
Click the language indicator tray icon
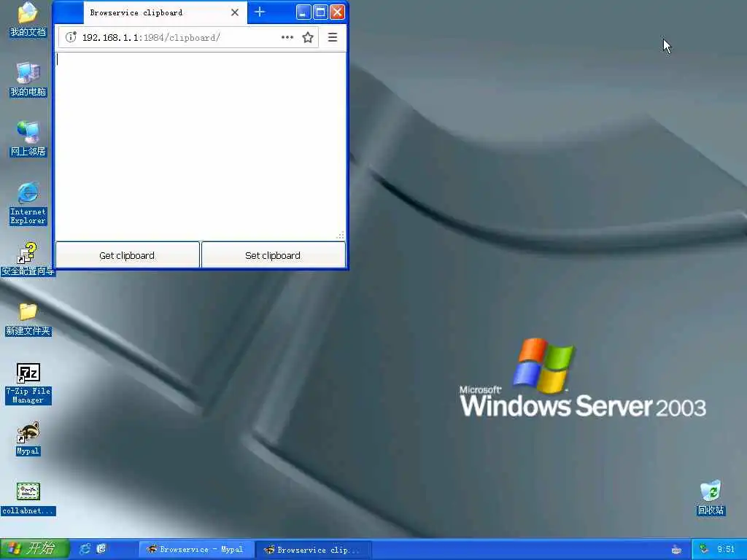[x=676, y=550]
